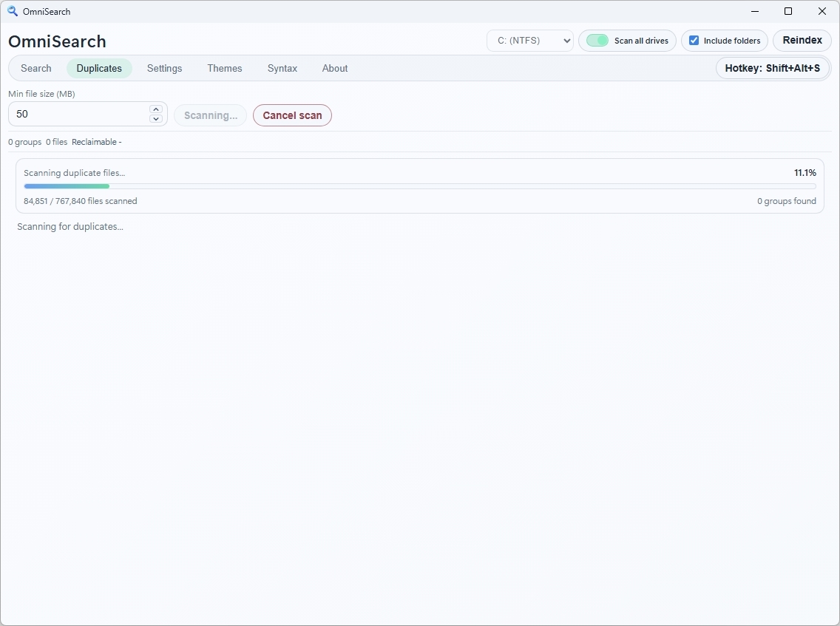Open the drive selector dropdown
Viewport: 840px width, 626px height.
(x=529, y=41)
